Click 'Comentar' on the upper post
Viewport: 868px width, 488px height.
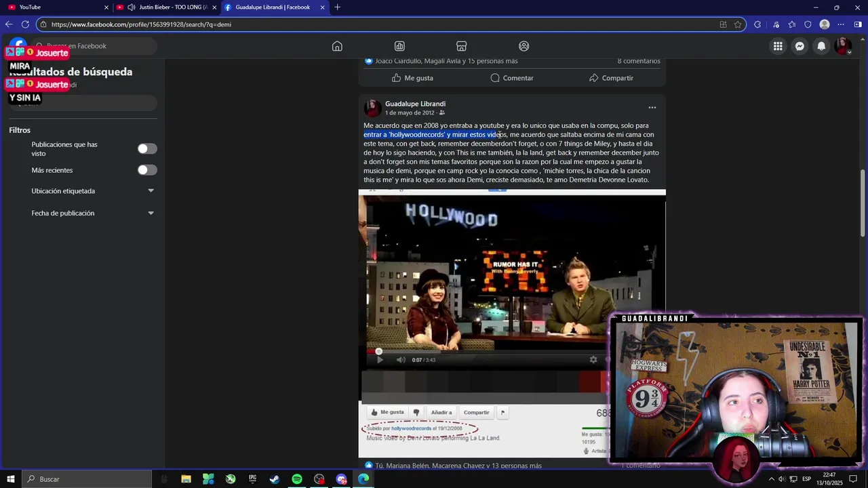512,78
